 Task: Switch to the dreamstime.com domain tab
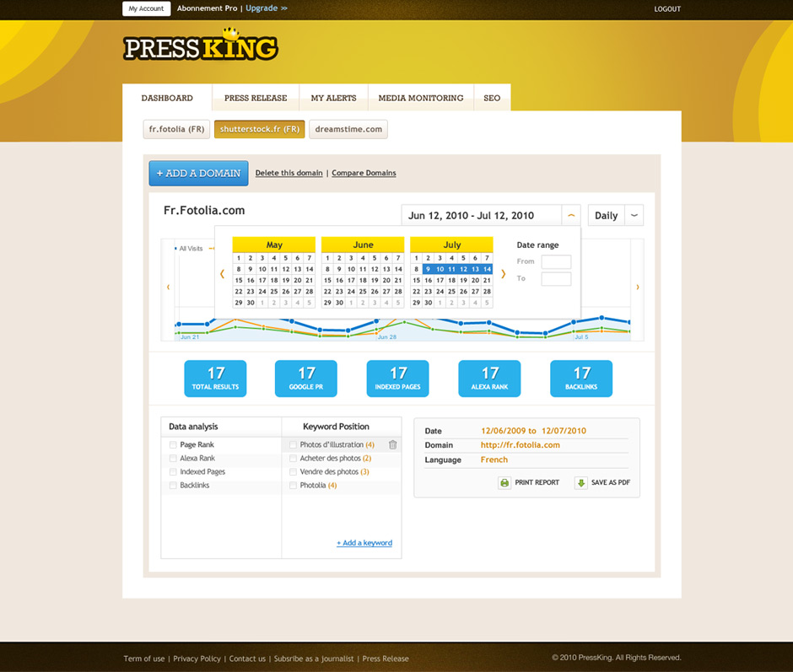(x=348, y=130)
